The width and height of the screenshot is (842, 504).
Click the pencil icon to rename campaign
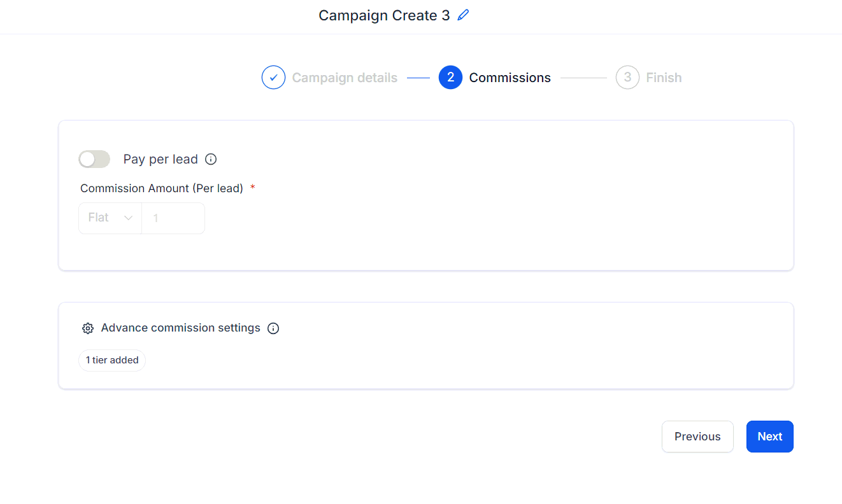pos(463,15)
